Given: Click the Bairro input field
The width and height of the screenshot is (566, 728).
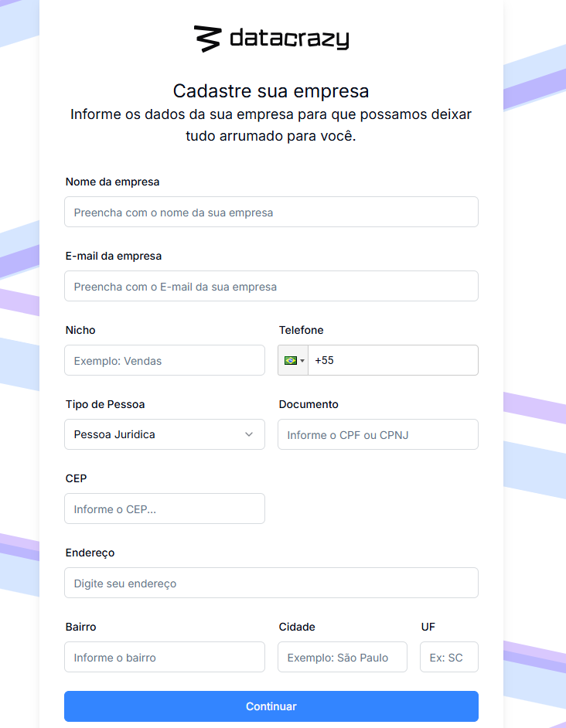Looking at the screenshot, I should tap(165, 657).
